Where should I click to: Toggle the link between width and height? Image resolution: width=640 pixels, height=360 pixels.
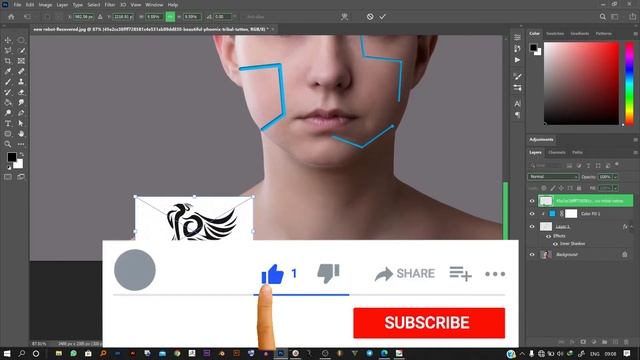pos(170,17)
